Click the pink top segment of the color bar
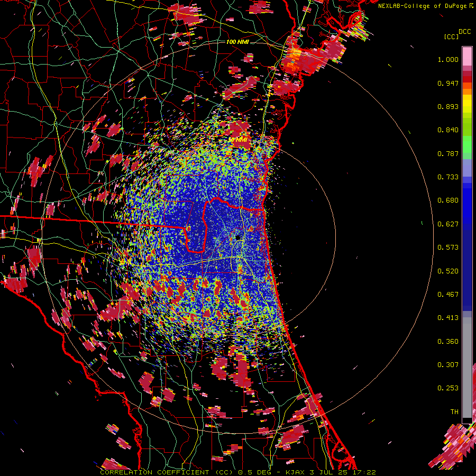 point(467,57)
